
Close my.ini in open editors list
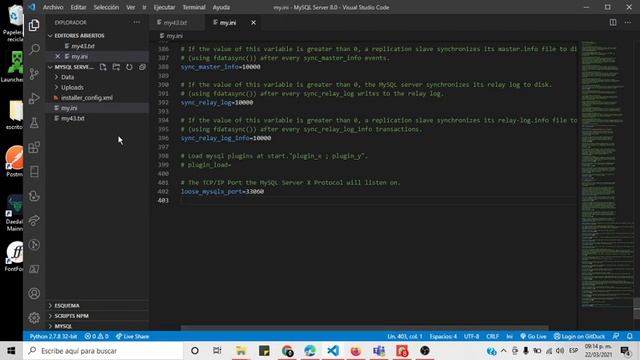[x=58, y=56]
